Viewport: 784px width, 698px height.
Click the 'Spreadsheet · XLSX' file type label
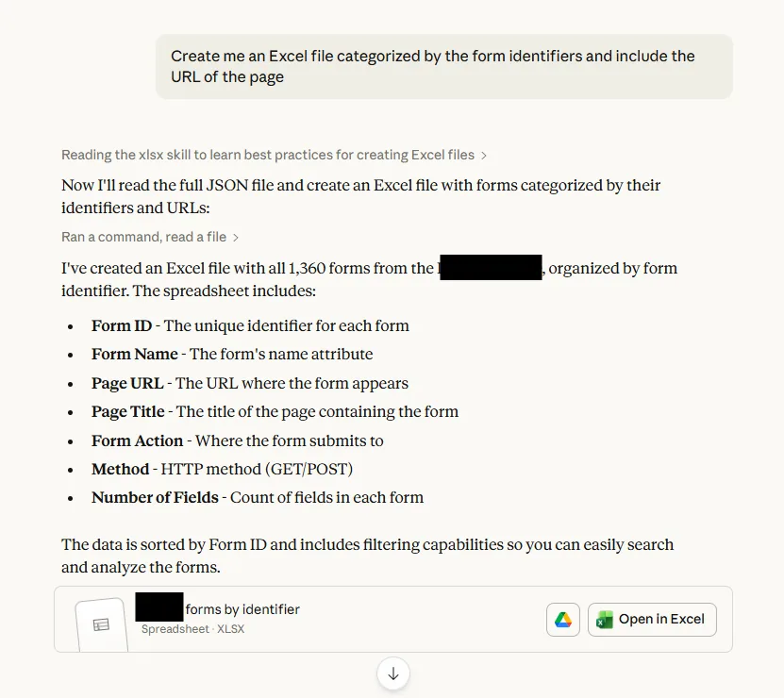click(x=193, y=629)
